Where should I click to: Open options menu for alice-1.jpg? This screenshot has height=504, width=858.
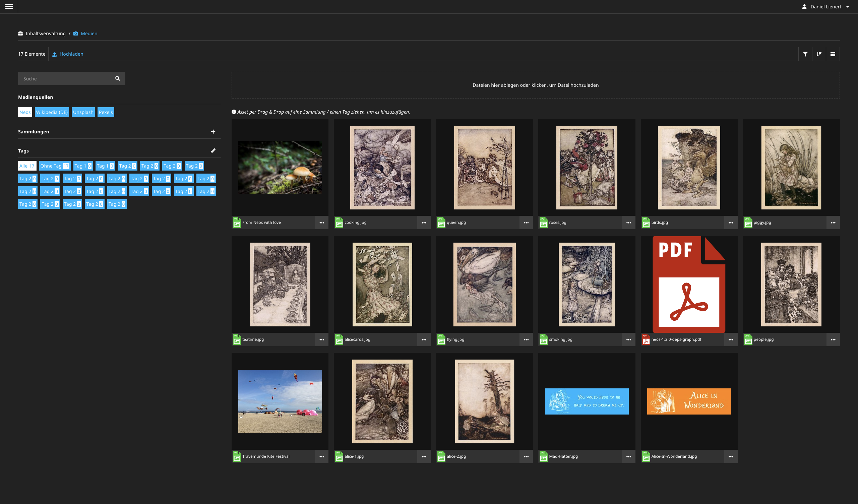pyautogui.click(x=424, y=457)
